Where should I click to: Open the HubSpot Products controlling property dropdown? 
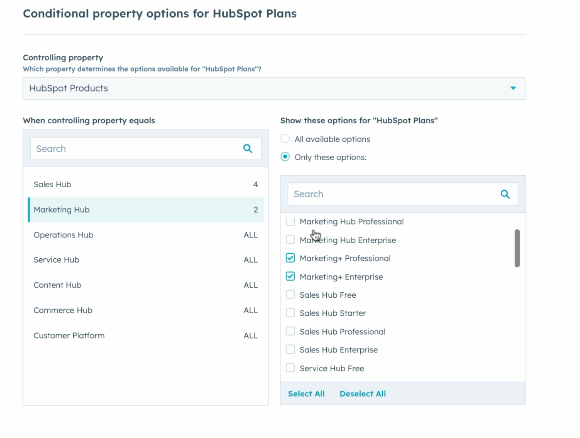(x=274, y=88)
